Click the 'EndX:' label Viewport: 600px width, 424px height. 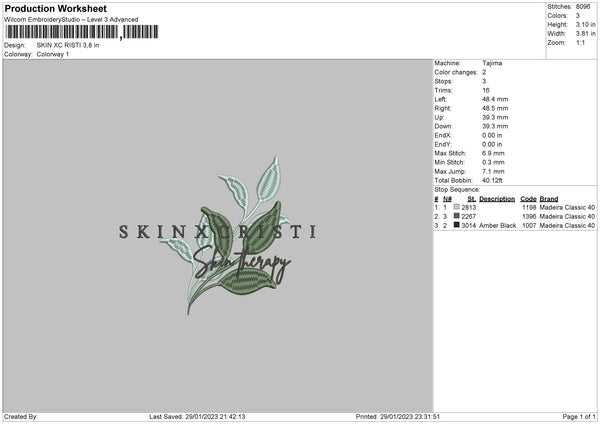[443, 135]
